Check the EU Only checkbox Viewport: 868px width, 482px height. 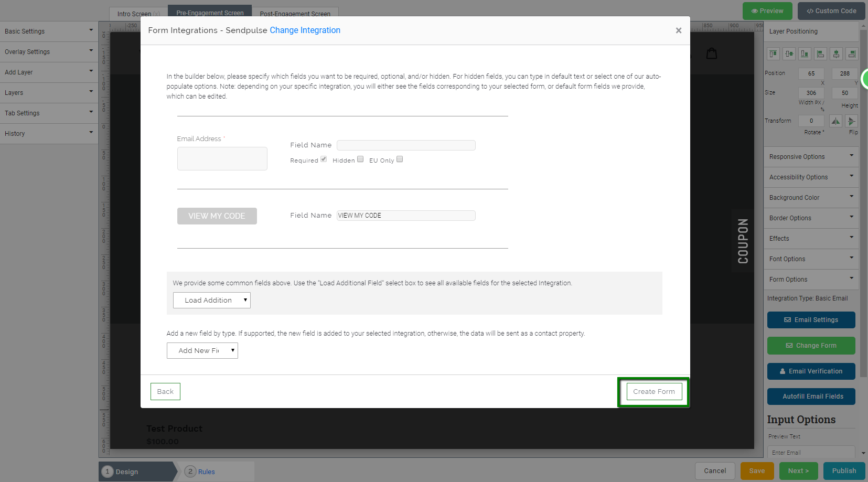click(x=400, y=159)
